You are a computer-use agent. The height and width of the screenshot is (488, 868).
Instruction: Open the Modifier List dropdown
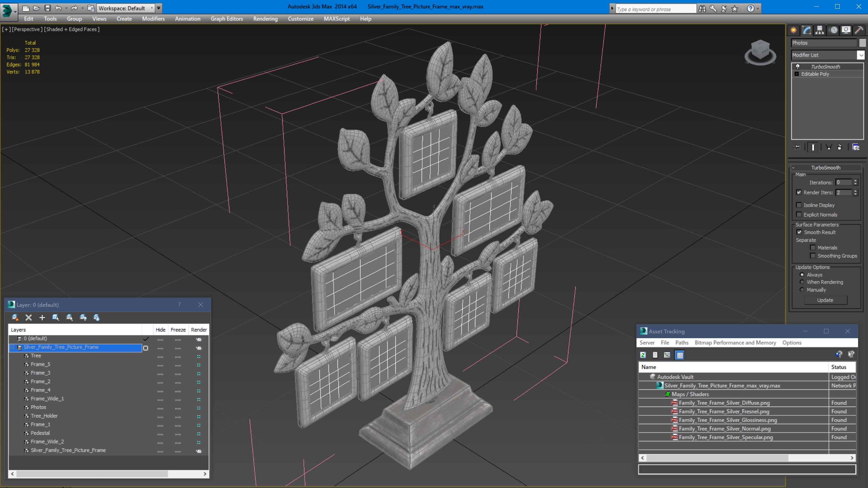(x=861, y=55)
